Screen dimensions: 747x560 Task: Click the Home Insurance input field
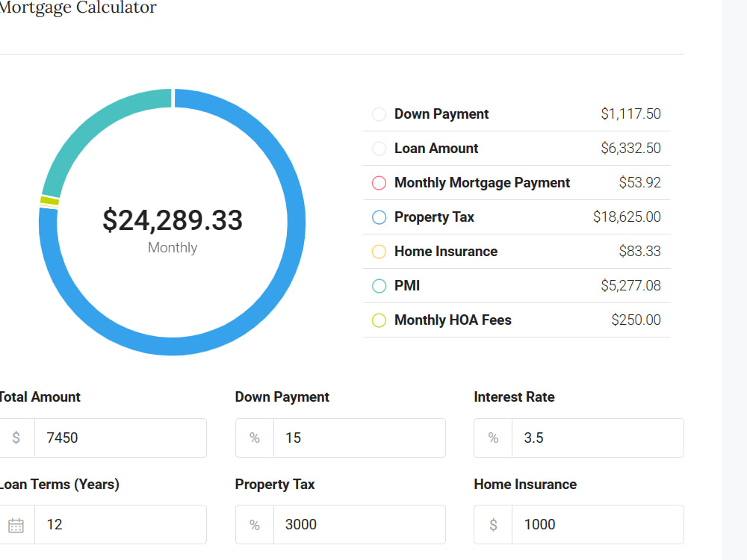[x=598, y=525]
